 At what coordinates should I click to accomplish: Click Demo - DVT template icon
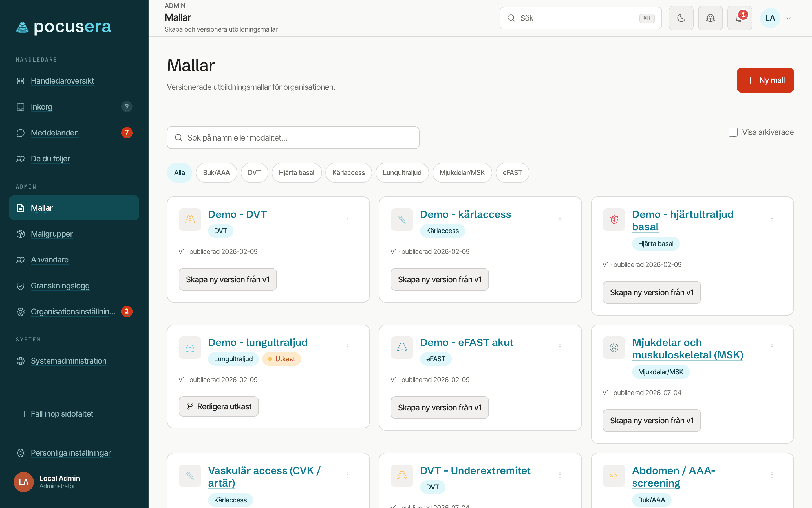[190, 219]
